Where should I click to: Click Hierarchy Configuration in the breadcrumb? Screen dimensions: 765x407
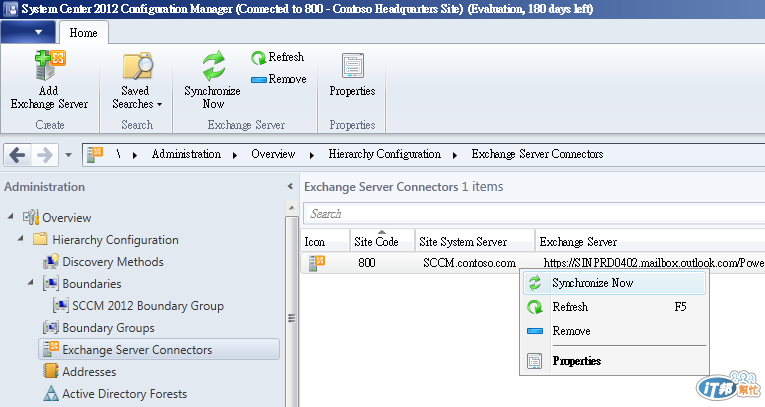click(x=384, y=154)
